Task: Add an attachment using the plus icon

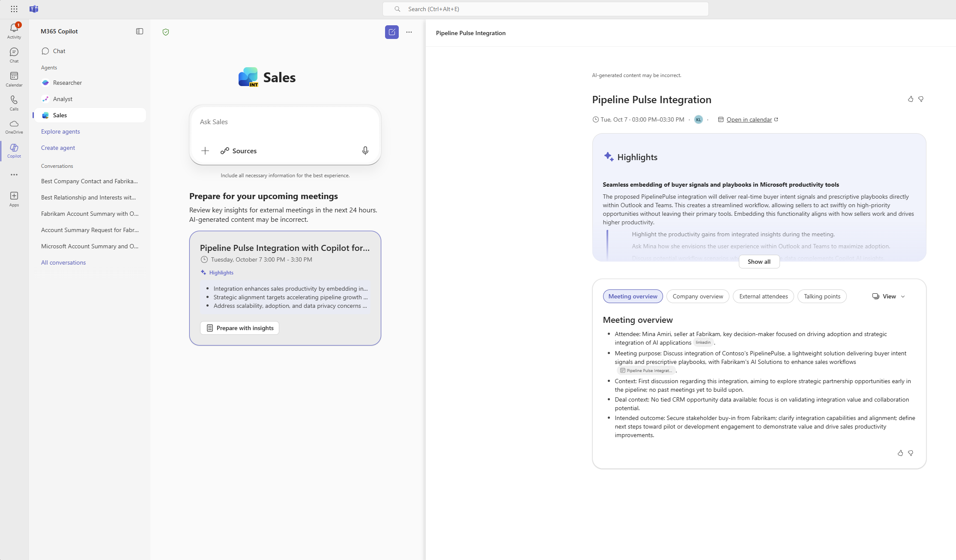Action: (x=205, y=151)
